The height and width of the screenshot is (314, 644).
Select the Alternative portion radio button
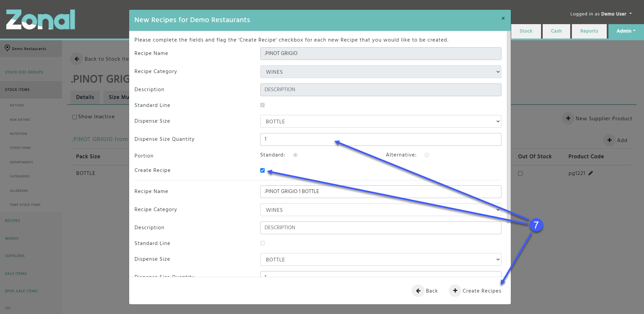pyautogui.click(x=427, y=155)
